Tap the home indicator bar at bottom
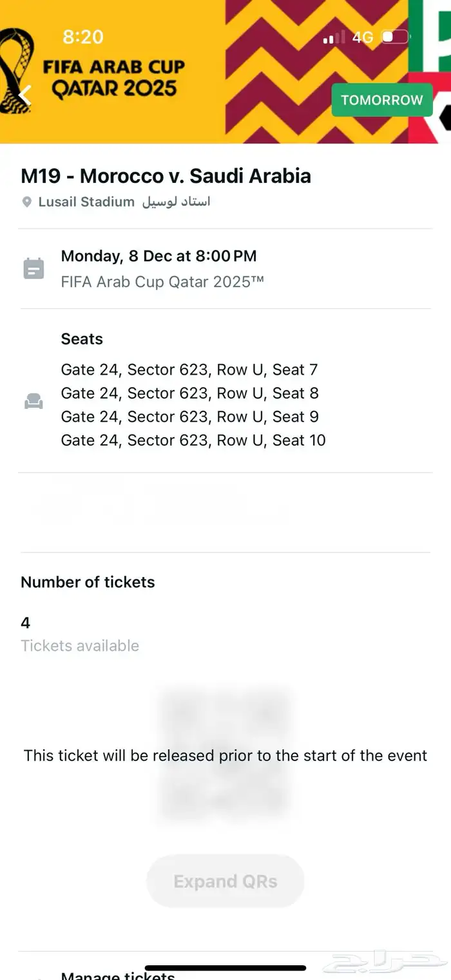451x980 pixels. 225,968
